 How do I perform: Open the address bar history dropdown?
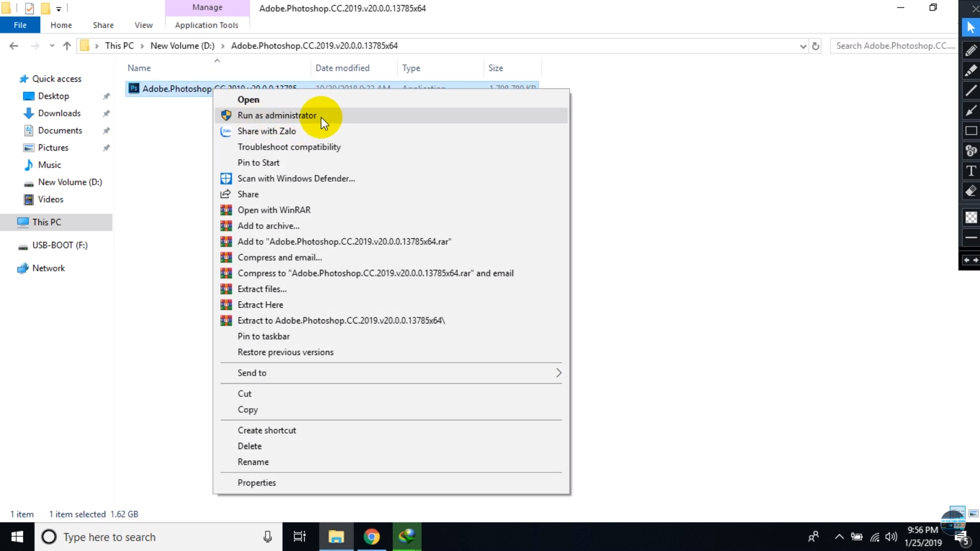(x=803, y=45)
